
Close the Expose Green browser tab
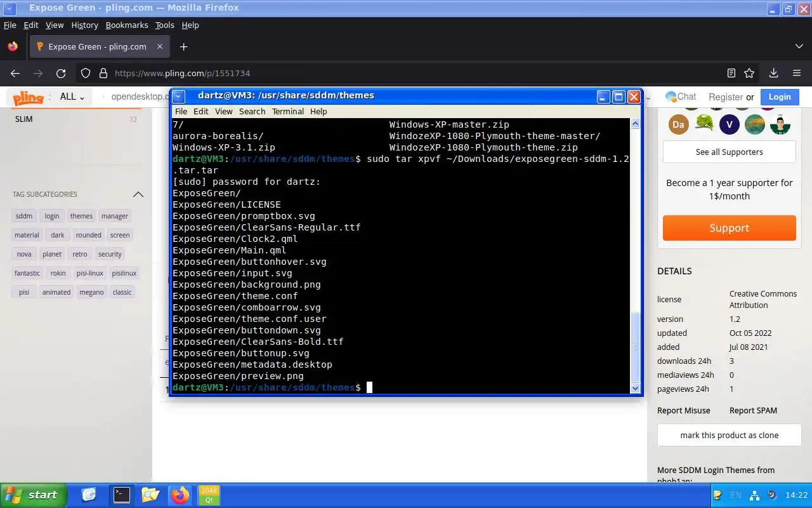pyautogui.click(x=160, y=46)
